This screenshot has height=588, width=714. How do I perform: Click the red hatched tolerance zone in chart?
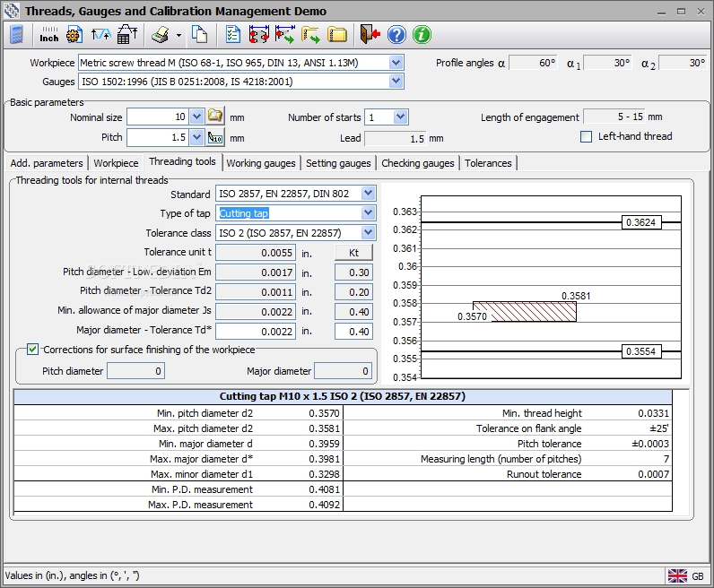tap(525, 312)
